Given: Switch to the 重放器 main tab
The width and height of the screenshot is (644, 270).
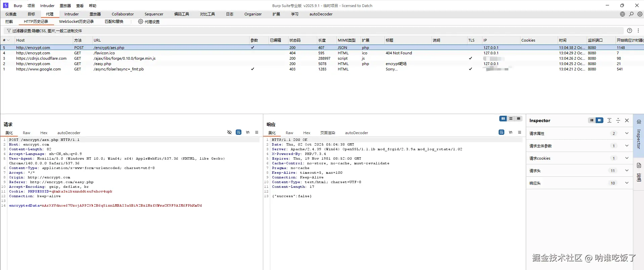Looking at the screenshot, I should pyautogui.click(x=95, y=14).
